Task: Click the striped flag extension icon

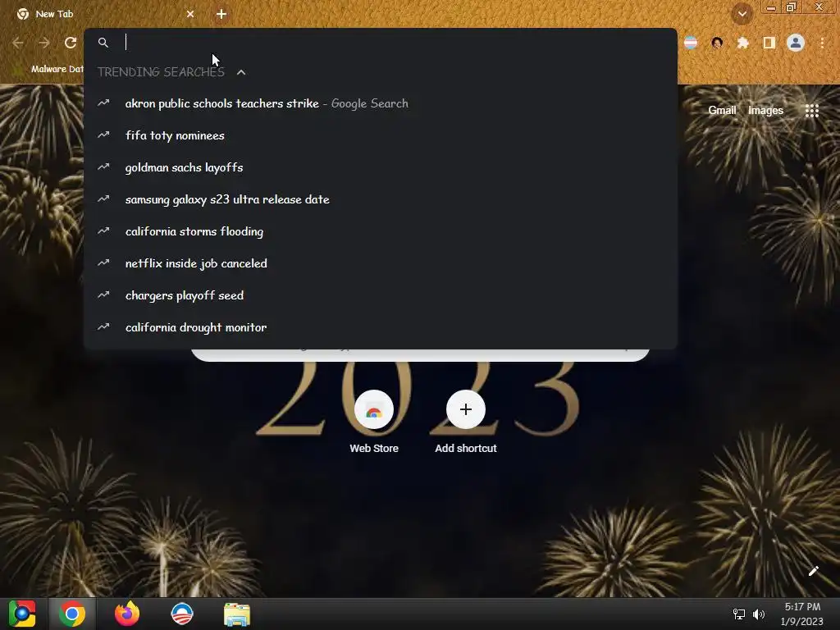Action: pos(691,43)
